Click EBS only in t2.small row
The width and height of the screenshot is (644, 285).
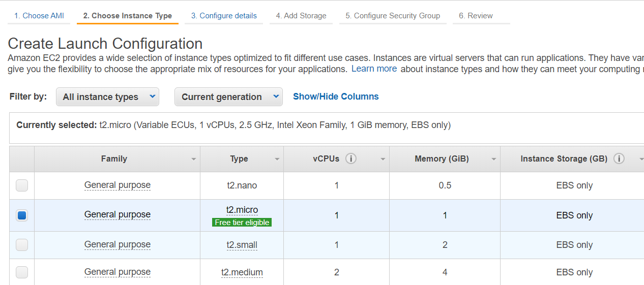574,245
